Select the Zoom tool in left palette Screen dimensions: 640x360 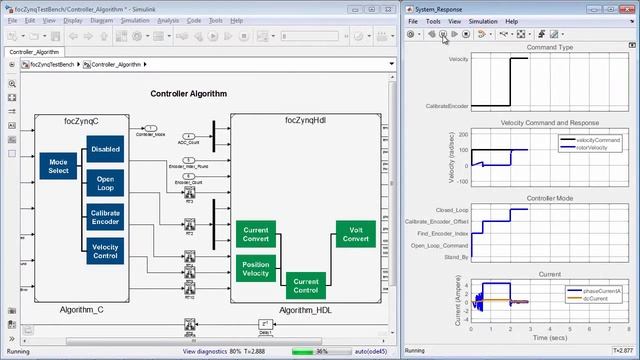(x=12, y=84)
